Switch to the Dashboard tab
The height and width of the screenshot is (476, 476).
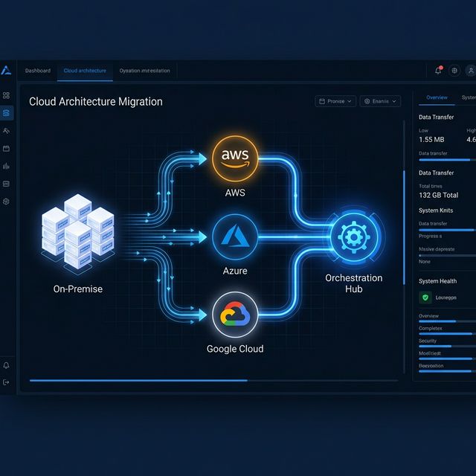pos(38,71)
